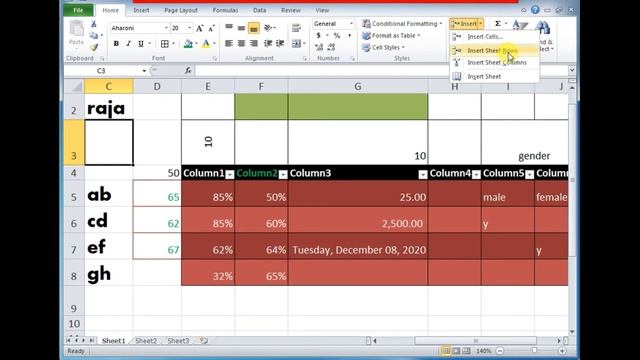
Task: Decrease font size with Shrink Font
Action: point(211,28)
